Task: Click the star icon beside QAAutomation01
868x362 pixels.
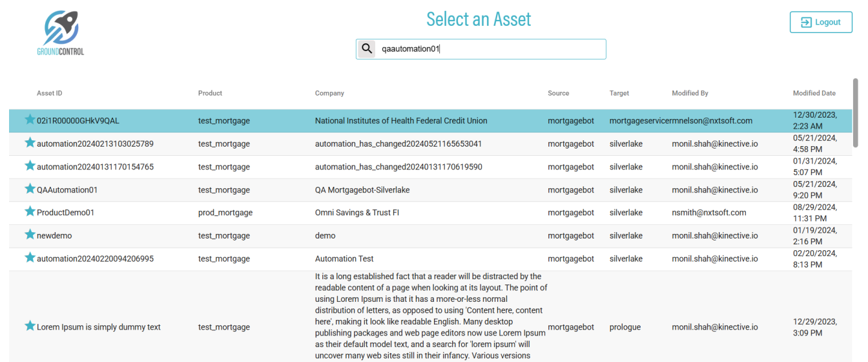Action: pos(30,189)
